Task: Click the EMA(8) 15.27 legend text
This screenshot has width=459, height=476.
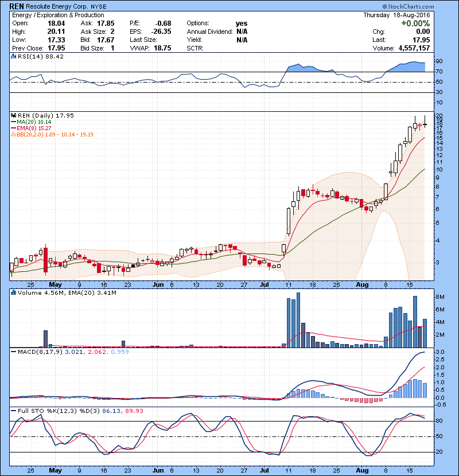Action: 34,128
